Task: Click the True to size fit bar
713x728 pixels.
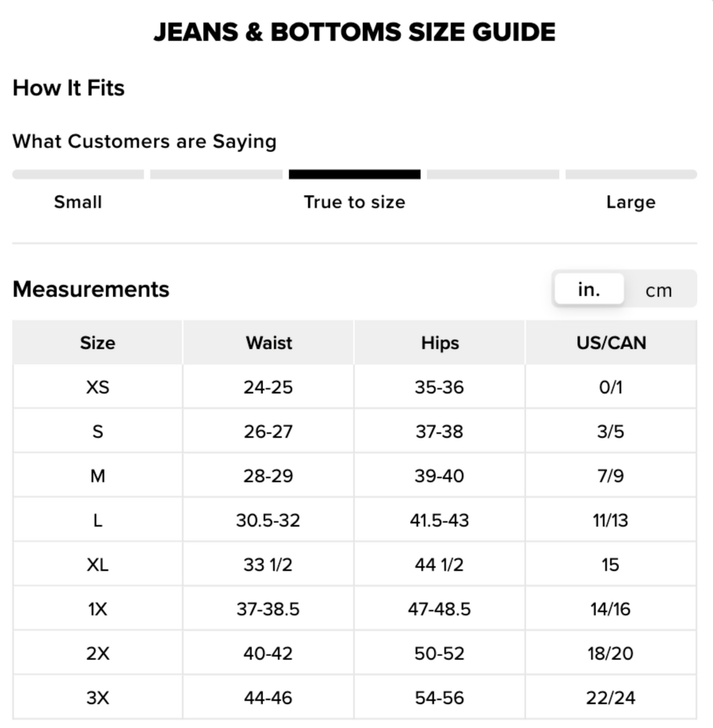Action: pyautogui.click(x=354, y=174)
